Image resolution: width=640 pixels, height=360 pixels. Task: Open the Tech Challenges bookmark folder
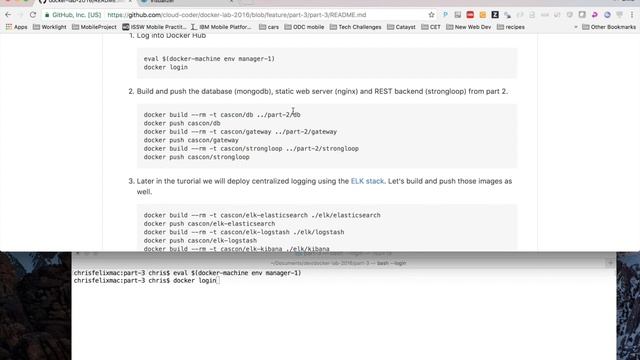pos(356,27)
